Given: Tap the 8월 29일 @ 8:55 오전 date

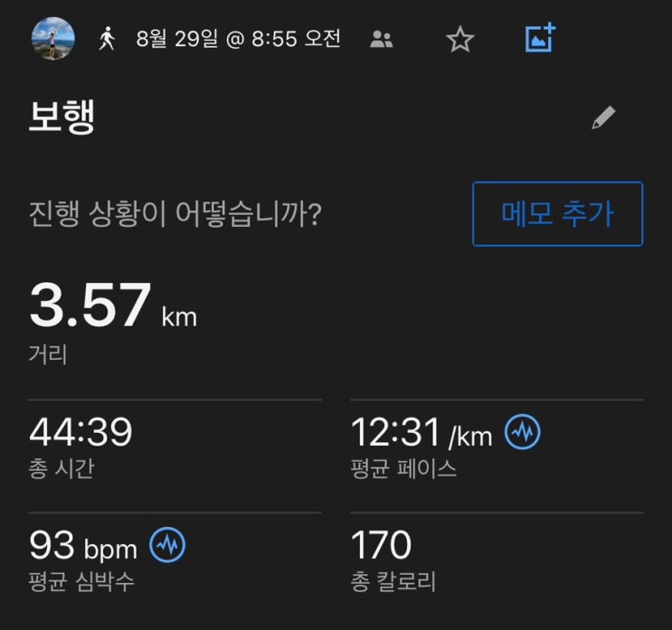Looking at the screenshot, I should 238,39.
